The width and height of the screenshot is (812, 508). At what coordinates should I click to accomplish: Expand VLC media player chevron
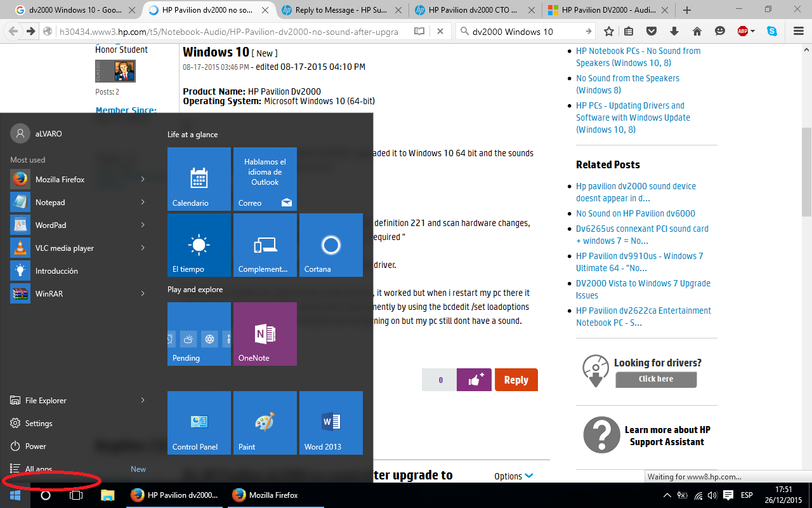[x=143, y=248]
